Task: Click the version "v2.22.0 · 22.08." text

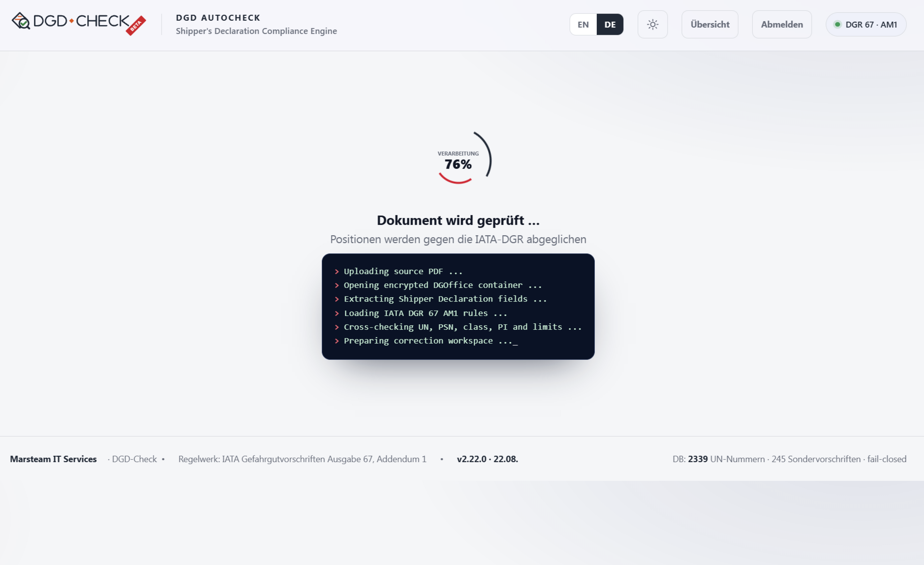Action: (487, 459)
